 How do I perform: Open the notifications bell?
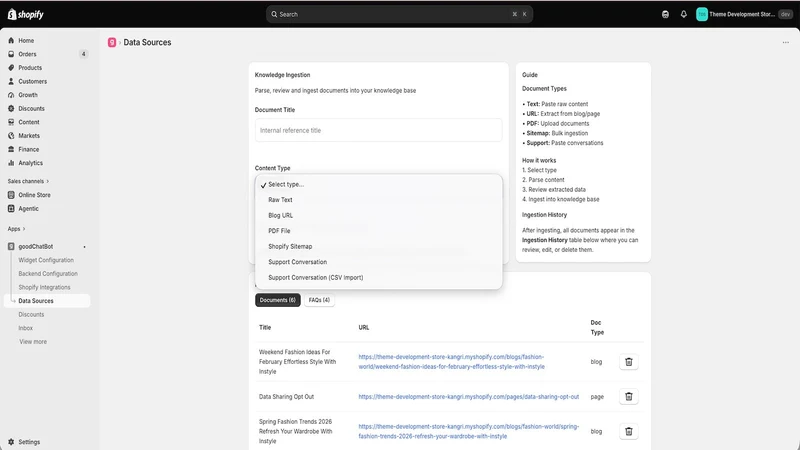pos(684,14)
